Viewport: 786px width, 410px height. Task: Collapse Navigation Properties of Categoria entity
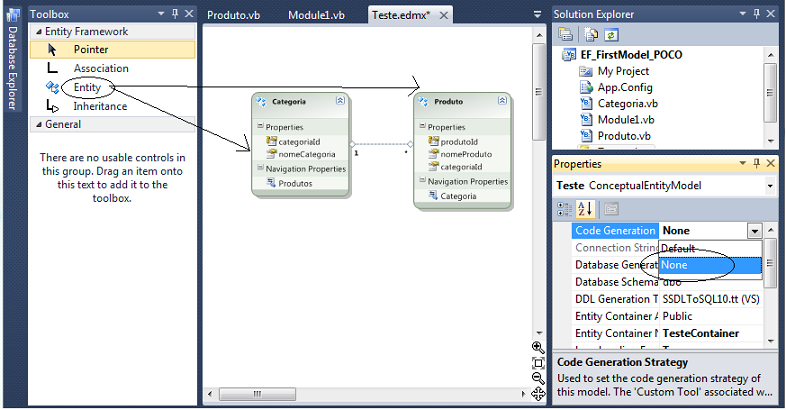click(260, 168)
